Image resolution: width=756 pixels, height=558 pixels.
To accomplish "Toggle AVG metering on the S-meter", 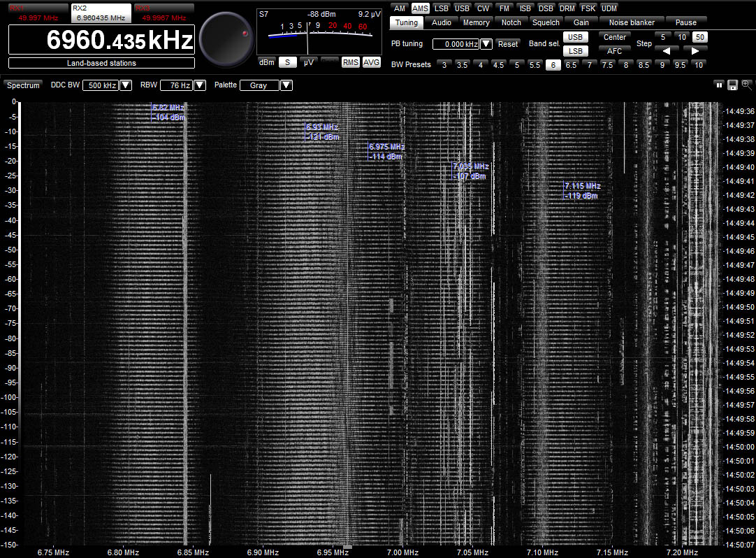I will 371,62.
